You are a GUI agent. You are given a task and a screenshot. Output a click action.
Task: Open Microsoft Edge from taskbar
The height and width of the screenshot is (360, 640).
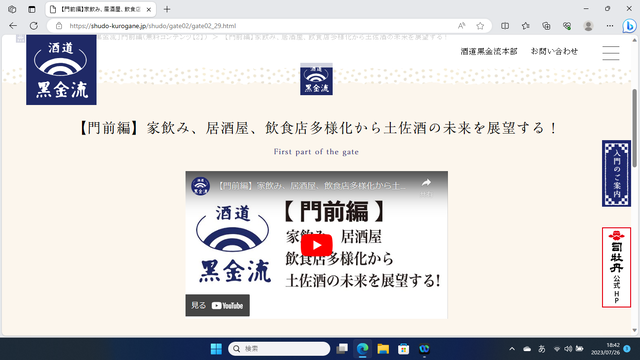pyautogui.click(x=362, y=349)
